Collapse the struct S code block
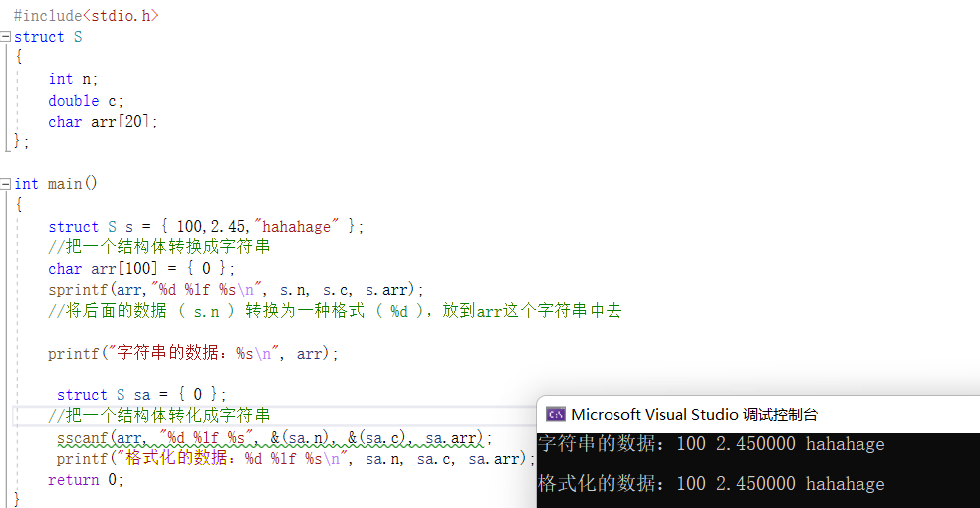The width and height of the screenshot is (980, 508). (x=6, y=37)
